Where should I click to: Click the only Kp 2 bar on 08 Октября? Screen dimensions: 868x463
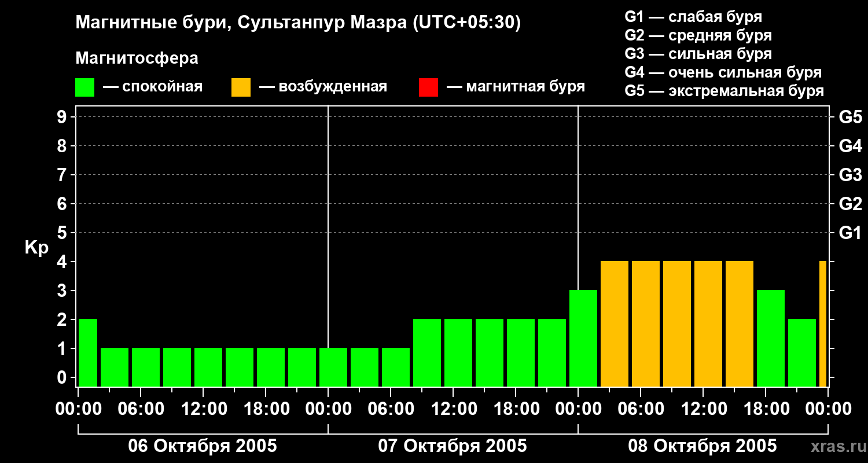click(802, 352)
